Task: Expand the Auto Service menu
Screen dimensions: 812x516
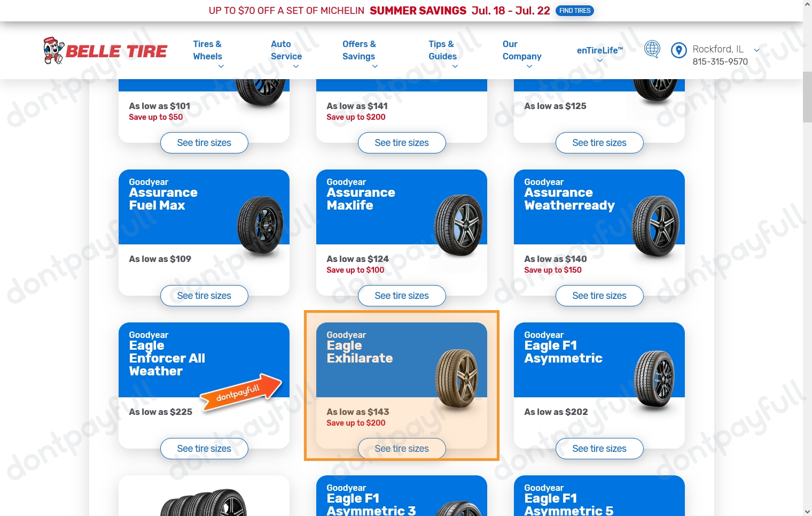Action: coord(286,55)
